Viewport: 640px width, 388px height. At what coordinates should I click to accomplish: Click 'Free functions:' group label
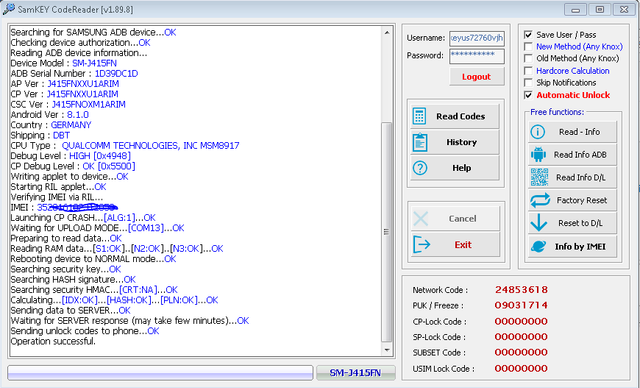click(x=557, y=112)
